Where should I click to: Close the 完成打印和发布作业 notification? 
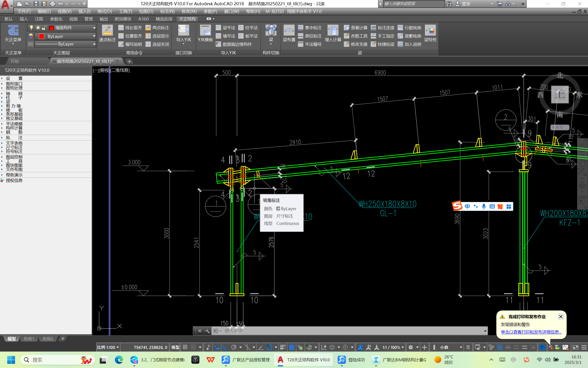click(x=560, y=316)
